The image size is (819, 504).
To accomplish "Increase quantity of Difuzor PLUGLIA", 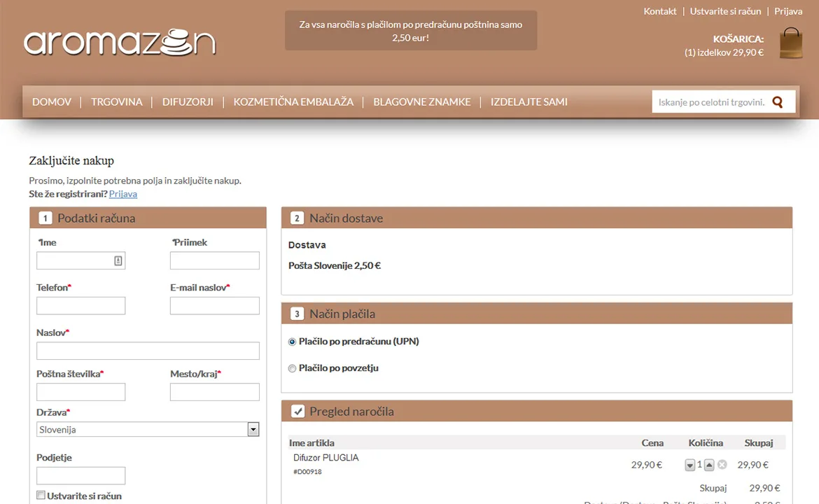I will coord(709,465).
